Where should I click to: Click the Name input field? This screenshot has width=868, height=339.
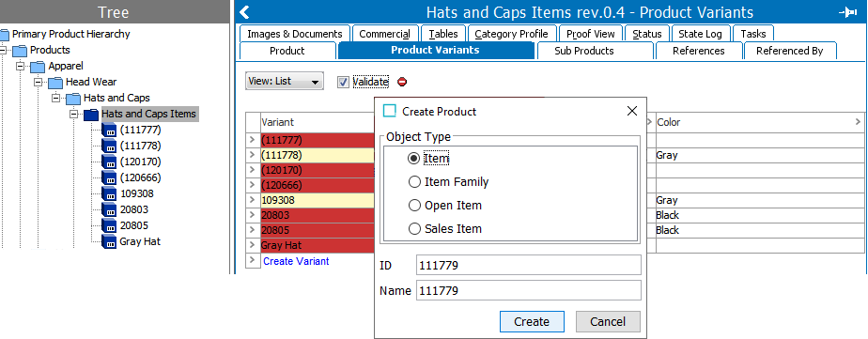click(529, 290)
